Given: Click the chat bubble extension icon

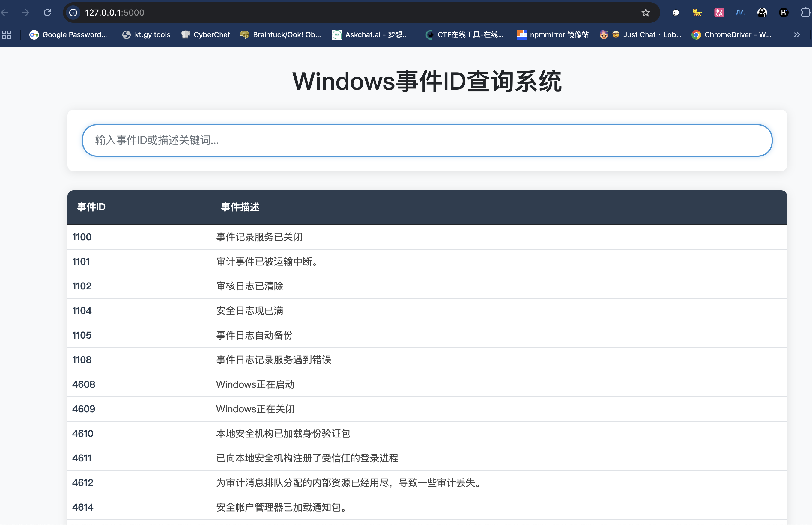Looking at the screenshot, I should point(676,13).
